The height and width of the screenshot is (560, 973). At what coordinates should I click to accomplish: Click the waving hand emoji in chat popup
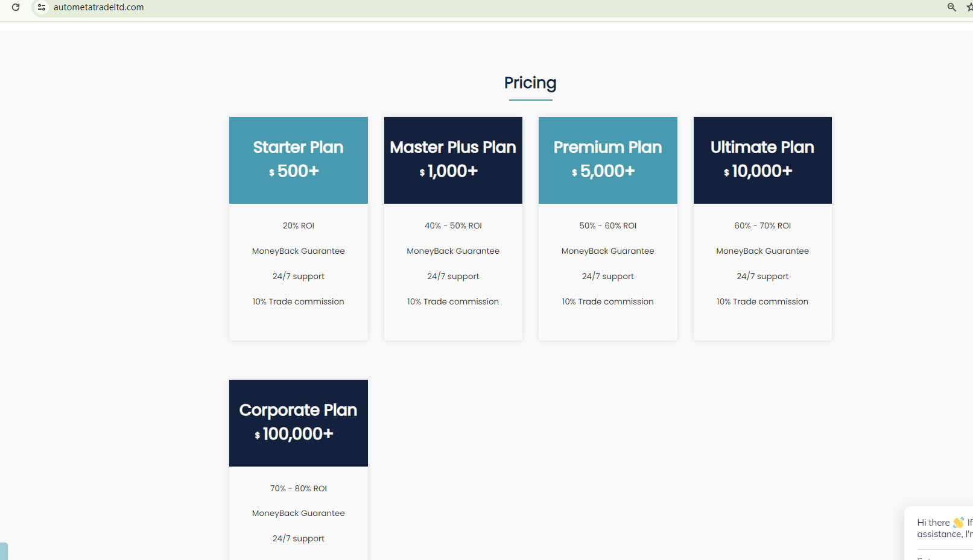pos(958,523)
